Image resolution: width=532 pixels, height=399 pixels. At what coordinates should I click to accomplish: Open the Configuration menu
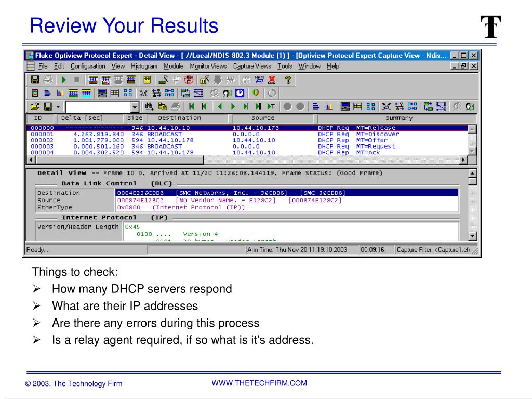click(88, 66)
